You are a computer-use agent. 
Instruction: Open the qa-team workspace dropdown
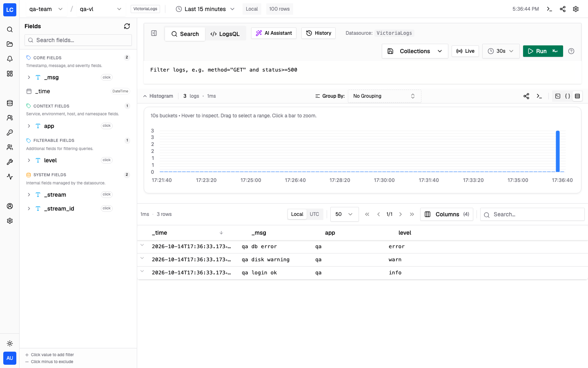click(46, 9)
